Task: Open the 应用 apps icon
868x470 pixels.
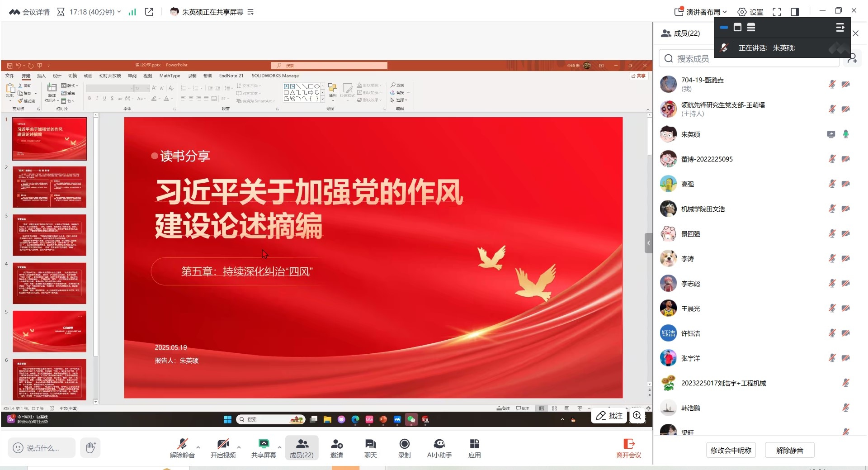Action: [474, 448]
